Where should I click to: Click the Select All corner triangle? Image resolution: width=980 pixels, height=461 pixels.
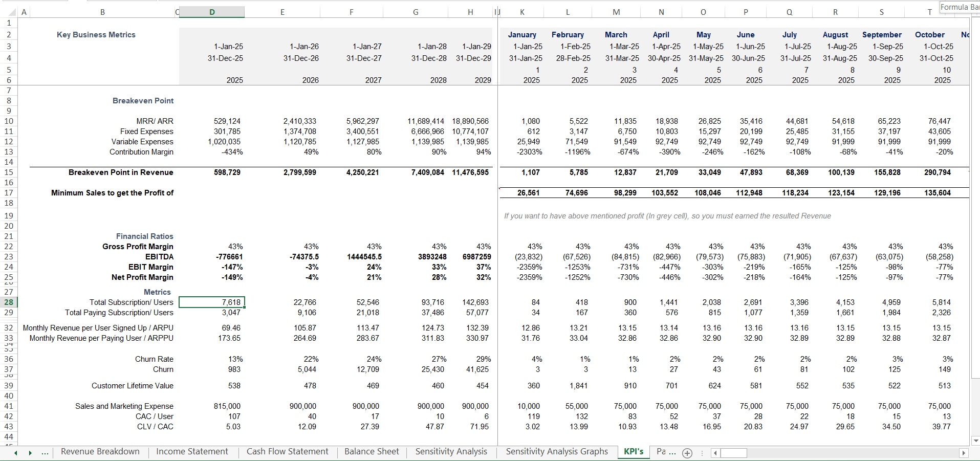coord(9,12)
